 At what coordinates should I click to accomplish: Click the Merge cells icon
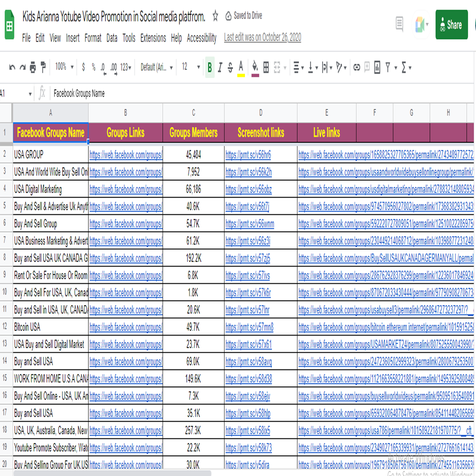coord(277,67)
